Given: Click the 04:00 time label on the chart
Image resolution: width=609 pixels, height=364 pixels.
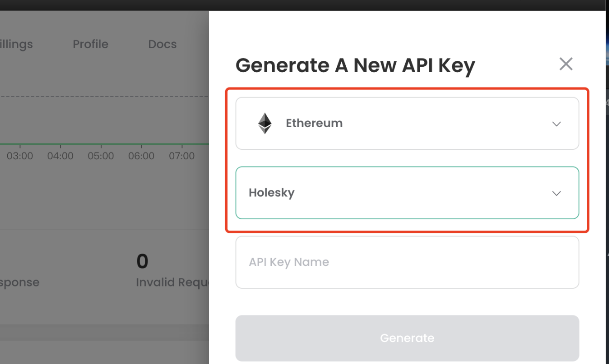Looking at the screenshot, I should point(60,156).
